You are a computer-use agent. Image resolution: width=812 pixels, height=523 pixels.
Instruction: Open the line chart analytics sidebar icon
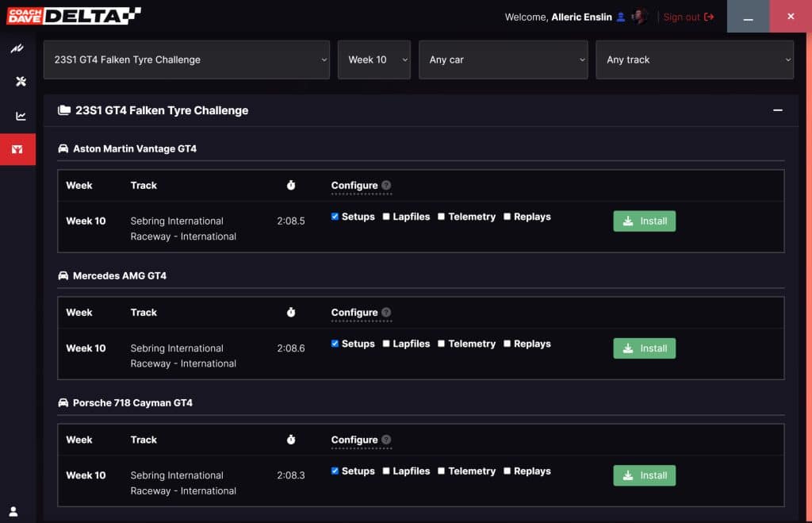pos(21,116)
